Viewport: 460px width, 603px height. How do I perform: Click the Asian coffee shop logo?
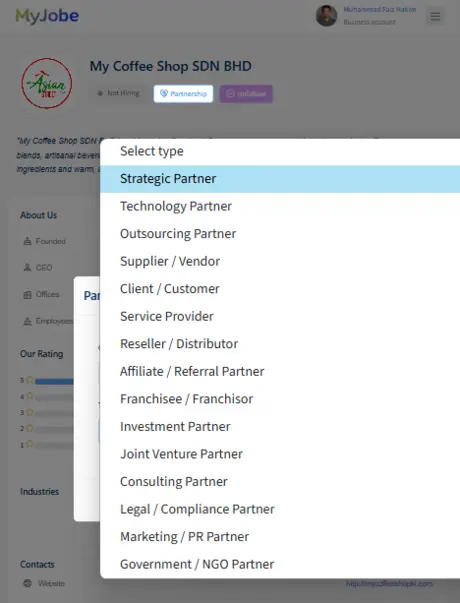pos(47,83)
